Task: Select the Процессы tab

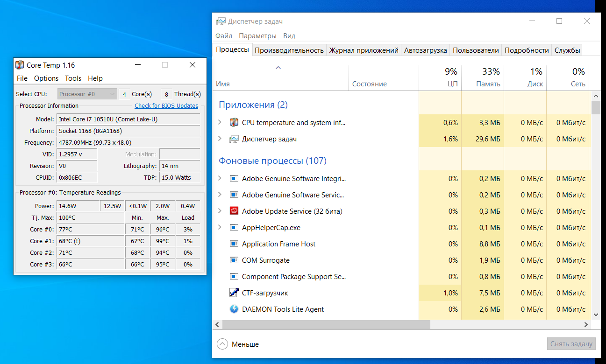Action: click(232, 49)
